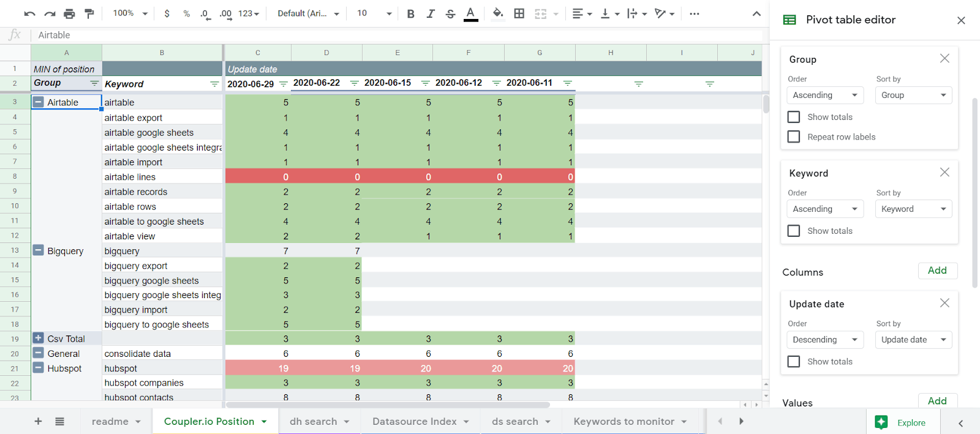Screen dimensions: 980x434
Task: Collapse the toolbar with the up chevron
Action: pyautogui.click(x=756, y=13)
